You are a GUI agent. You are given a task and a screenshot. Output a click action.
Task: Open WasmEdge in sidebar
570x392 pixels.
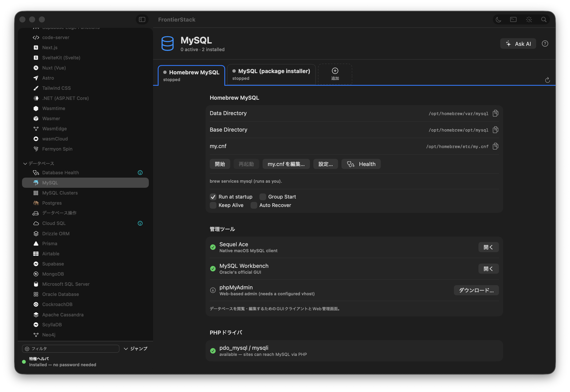pyautogui.click(x=85, y=128)
